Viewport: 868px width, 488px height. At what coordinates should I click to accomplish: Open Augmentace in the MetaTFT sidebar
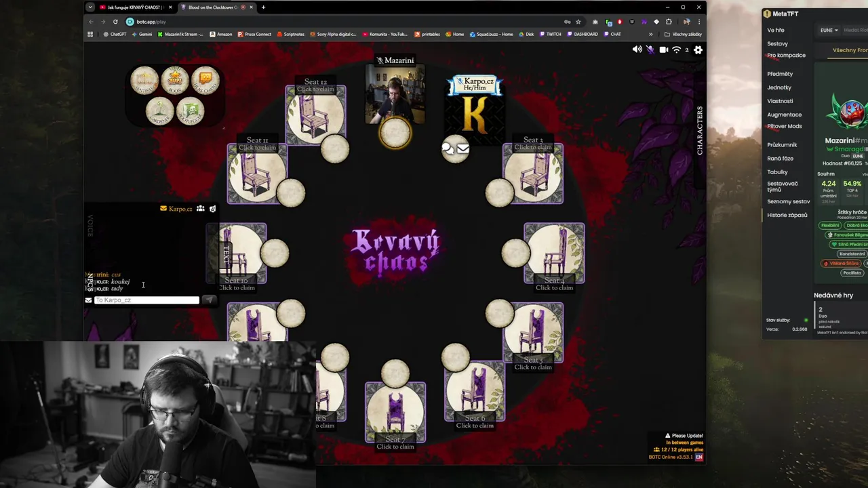(x=784, y=114)
